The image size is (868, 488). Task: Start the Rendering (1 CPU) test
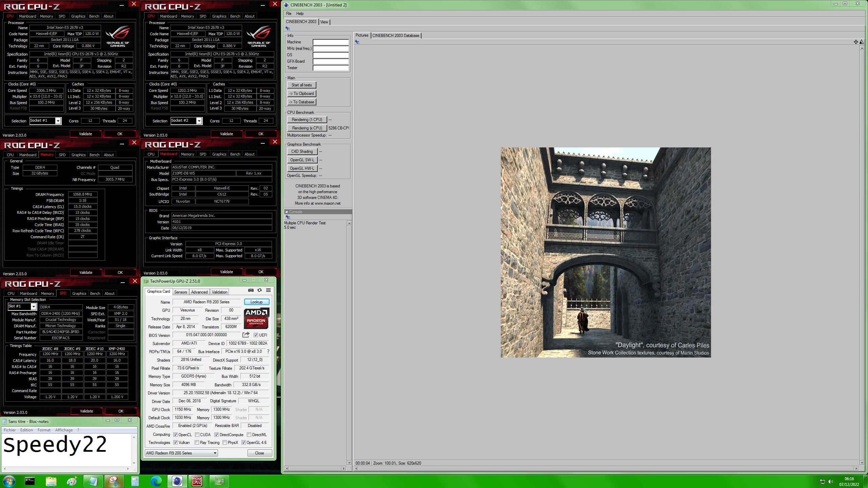click(x=307, y=120)
